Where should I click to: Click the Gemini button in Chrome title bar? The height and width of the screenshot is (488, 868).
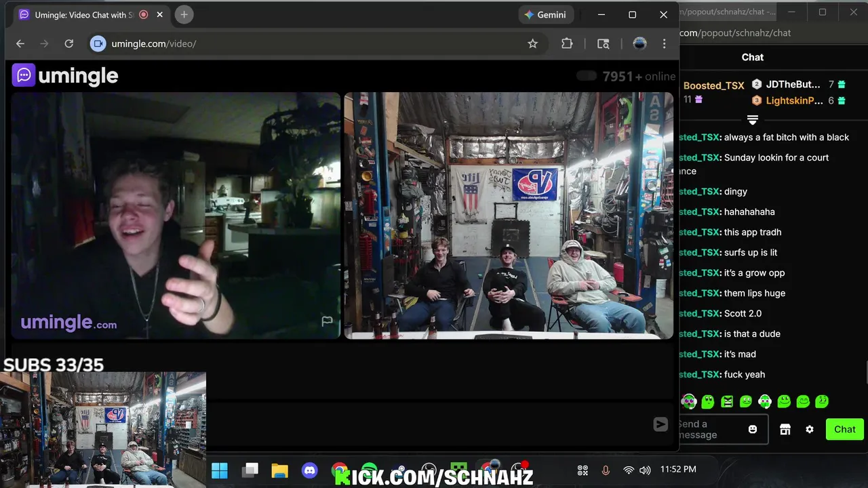coord(547,15)
